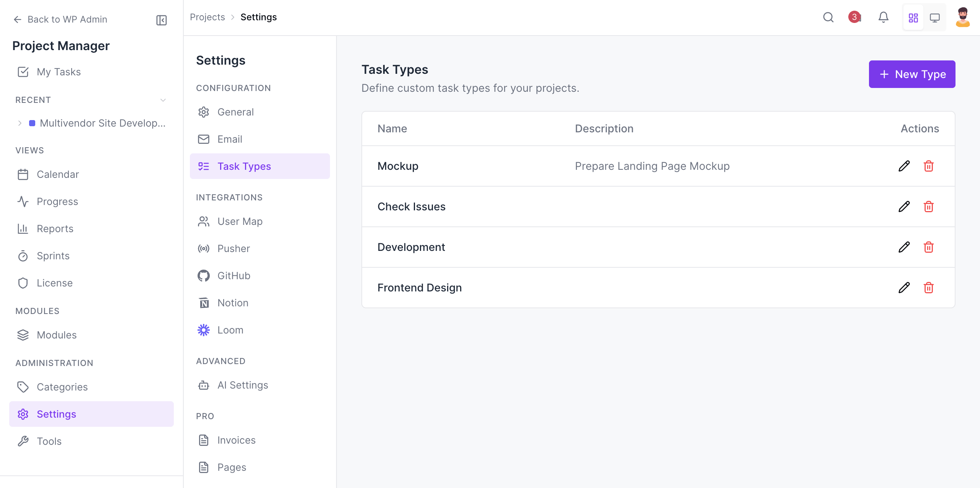Image resolution: width=980 pixels, height=488 pixels.
Task: Collapse the RECENT section
Action: [x=163, y=100]
